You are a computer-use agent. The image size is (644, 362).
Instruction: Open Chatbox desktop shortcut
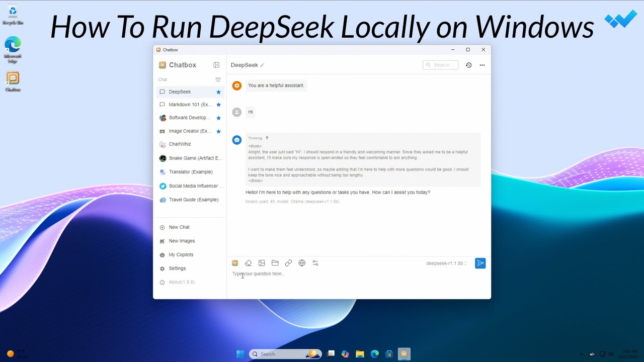pyautogui.click(x=13, y=82)
